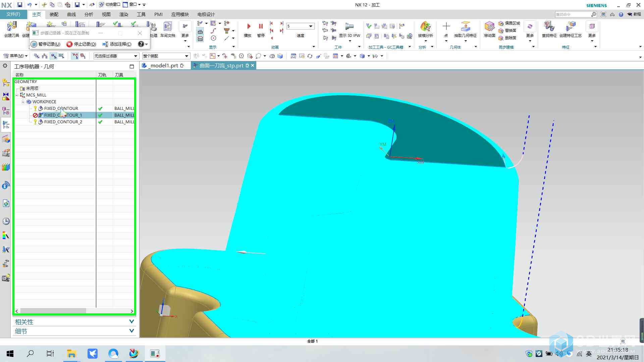Screen dimensions: 644x362
Task: Click 停止记录(O) in step recorder
Action: 81,44
